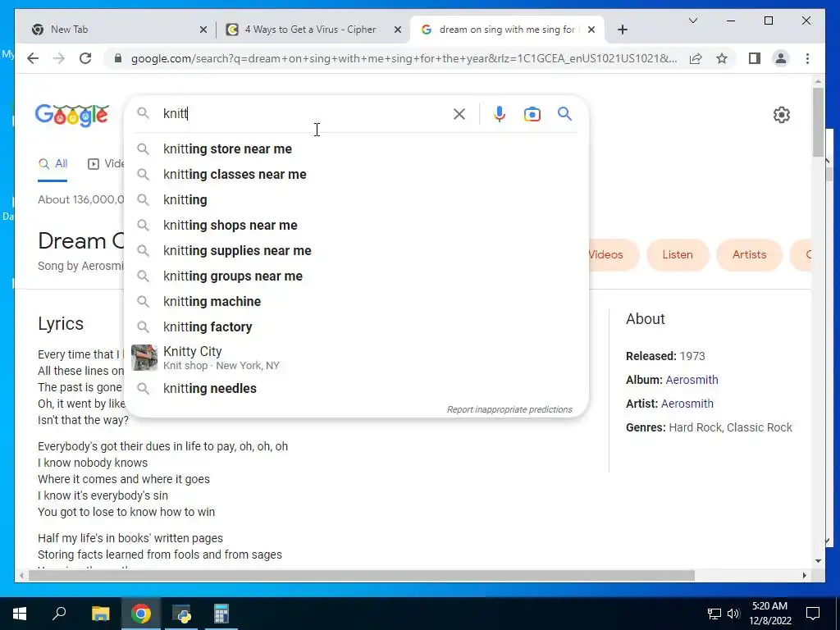Viewport: 840px width, 630px height.
Task: Open the Windows Start menu
Action: (x=20, y=614)
